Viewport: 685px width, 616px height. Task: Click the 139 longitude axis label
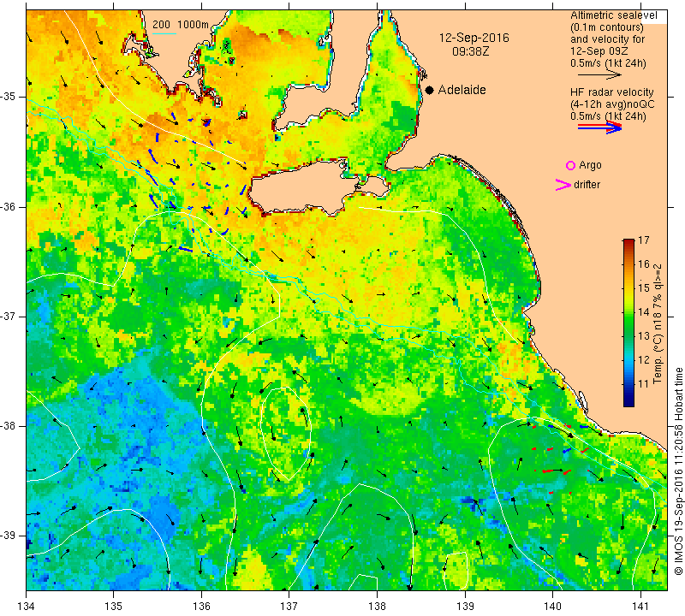tap(465, 607)
